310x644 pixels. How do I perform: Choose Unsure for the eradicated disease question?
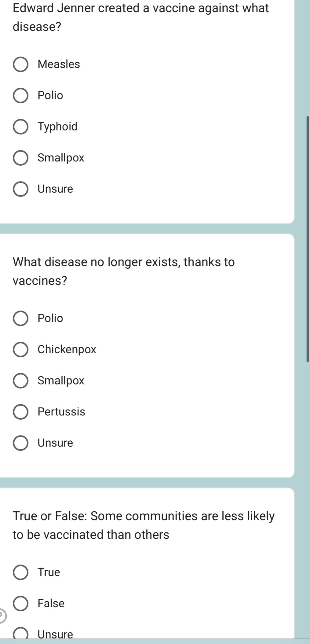point(21,443)
